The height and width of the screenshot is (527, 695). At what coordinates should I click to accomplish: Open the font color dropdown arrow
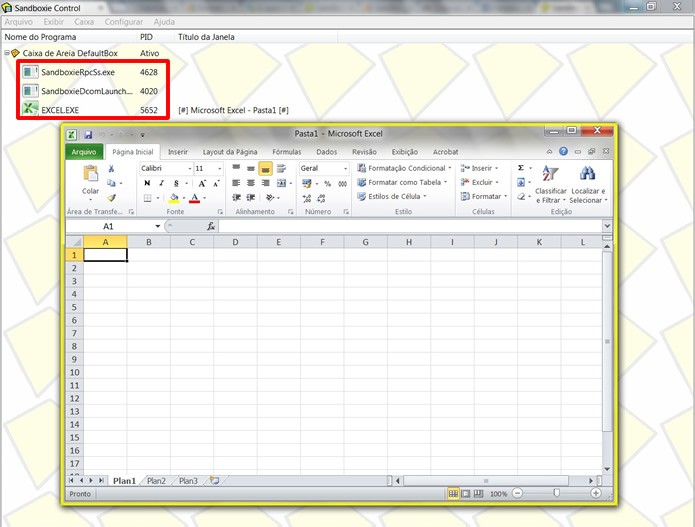204,198
